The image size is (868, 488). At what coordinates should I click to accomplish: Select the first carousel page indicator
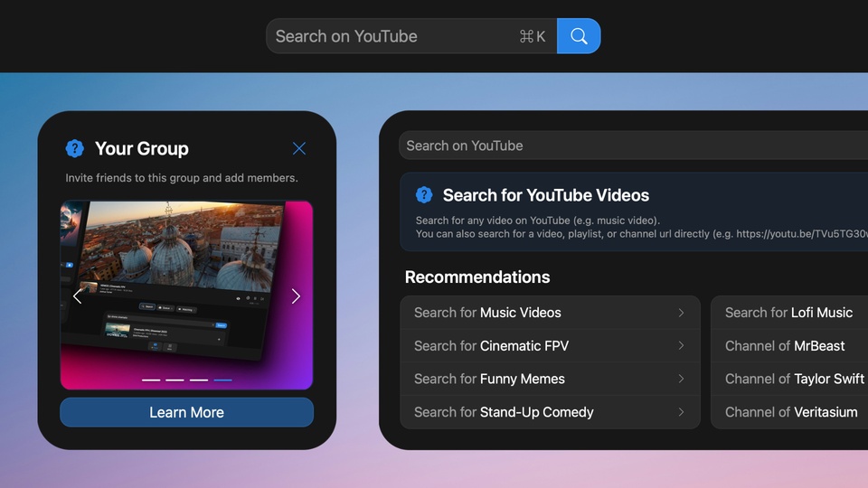pyautogui.click(x=151, y=380)
